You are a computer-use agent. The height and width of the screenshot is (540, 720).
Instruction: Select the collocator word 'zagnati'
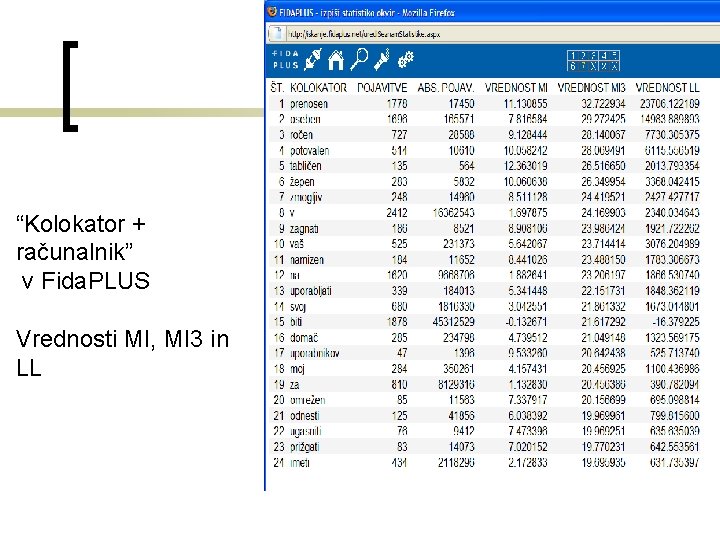tap(304, 229)
